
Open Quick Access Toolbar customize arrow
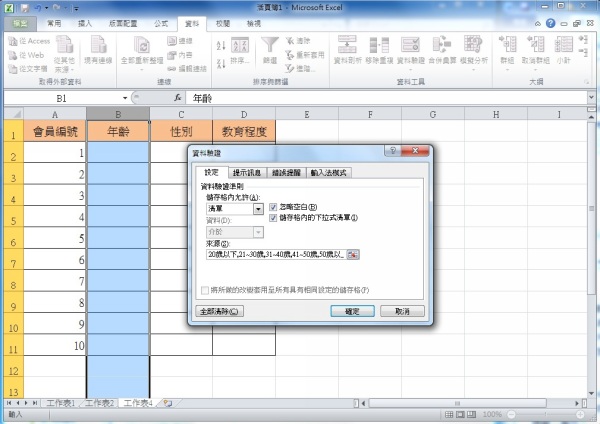(x=76, y=8)
